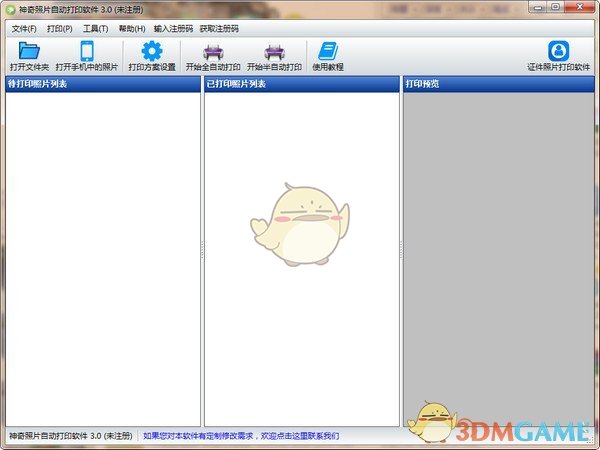Select 获取注册码 menu item
The height and width of the screenshot is (450, 600).
pos(219,29)
